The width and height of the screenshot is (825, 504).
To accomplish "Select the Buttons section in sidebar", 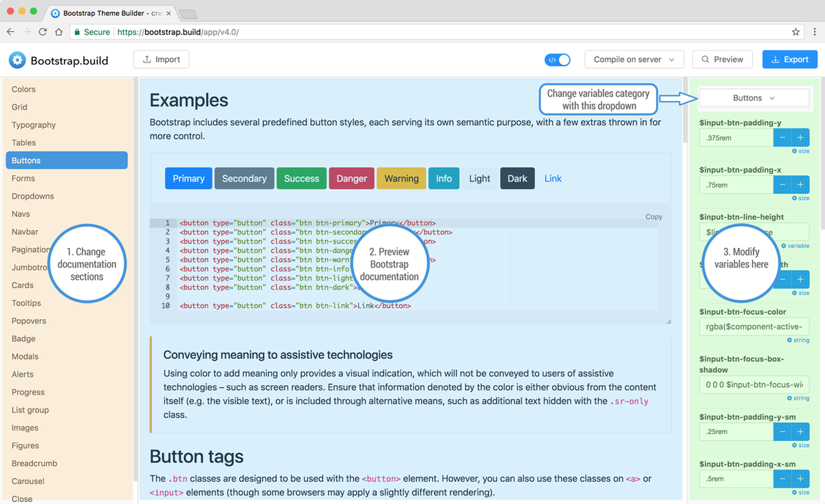I will pyautogui.click(x=67, y=160).
